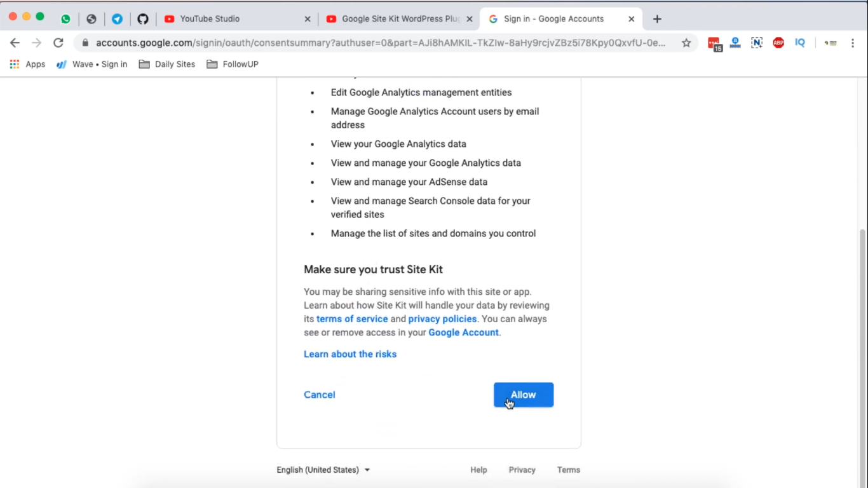Image resolution: width=868 pixels, height=488 pixels.
Task: Focus the accounts.google.com address bar
Action: click(381, 43)
